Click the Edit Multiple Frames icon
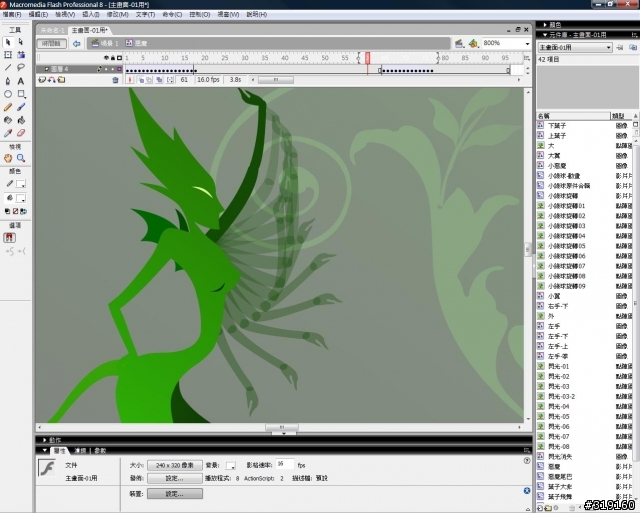Screen dimensions: 640x513 tap(159, 80)
